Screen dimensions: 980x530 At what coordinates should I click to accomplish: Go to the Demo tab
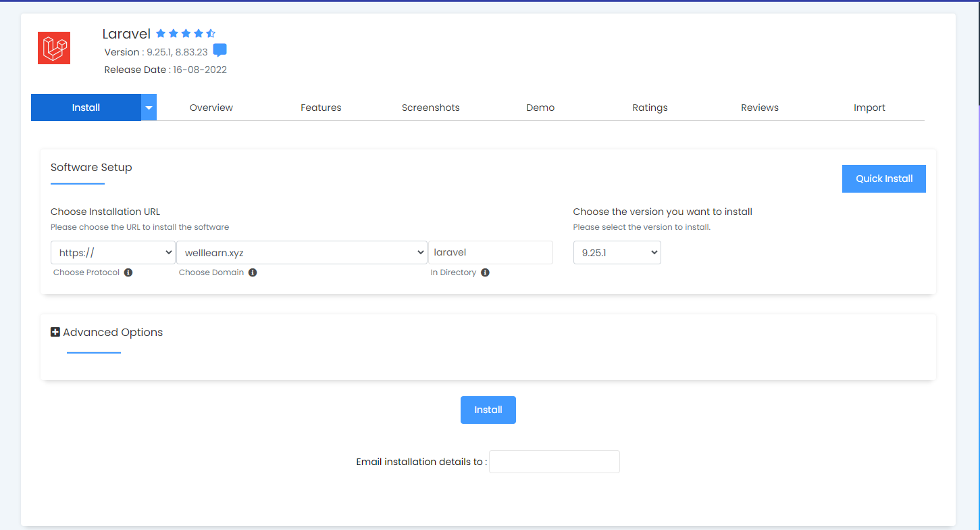(540, 107)
